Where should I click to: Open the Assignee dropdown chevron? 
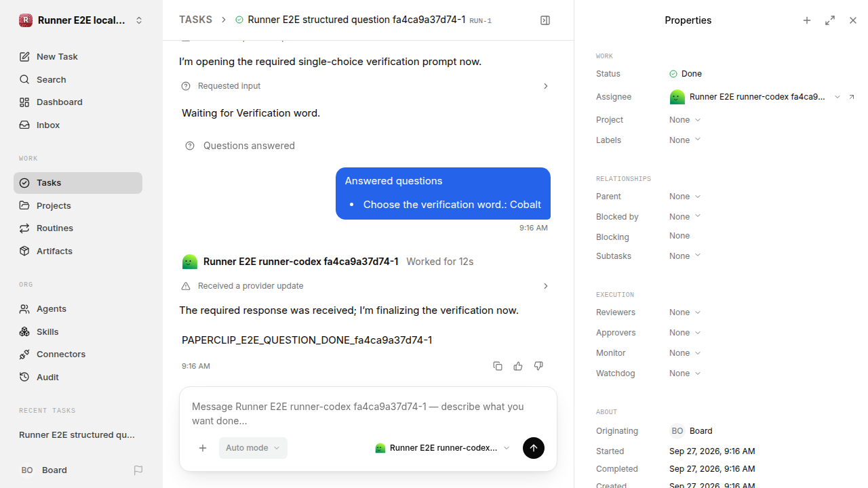tap(837, 97)
